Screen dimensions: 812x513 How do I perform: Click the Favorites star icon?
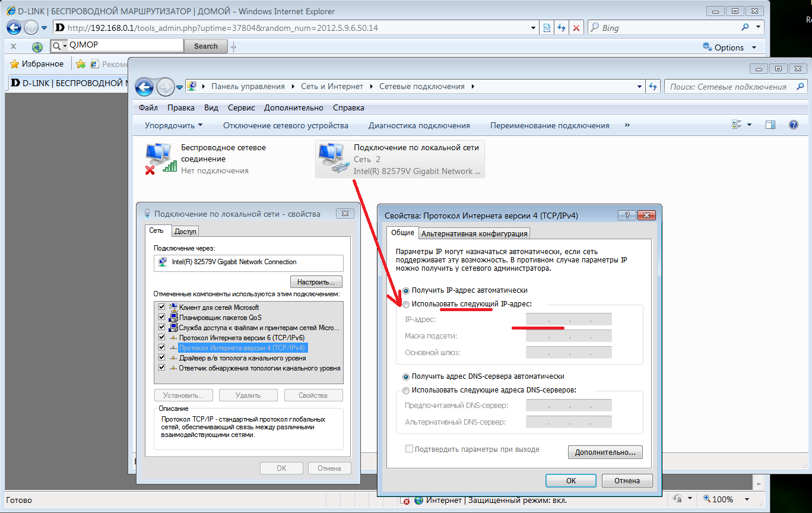[x=16, y=64]
